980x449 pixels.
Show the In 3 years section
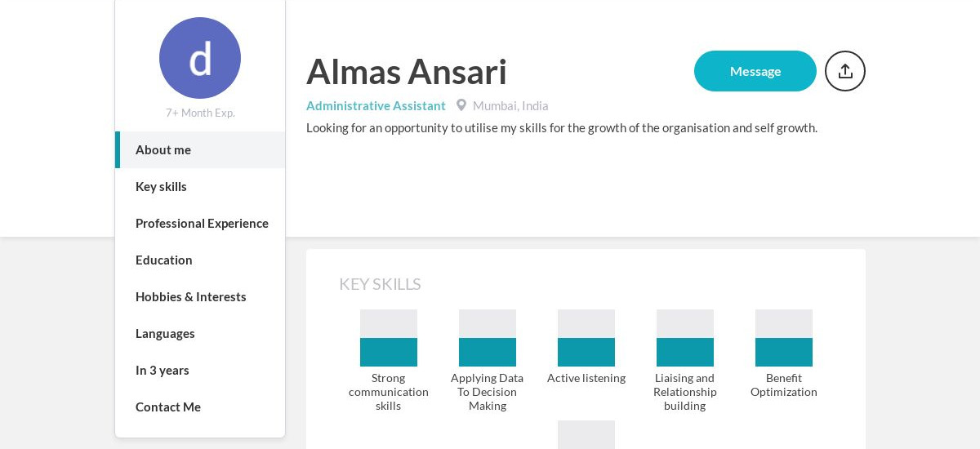(x=163, y=370)
